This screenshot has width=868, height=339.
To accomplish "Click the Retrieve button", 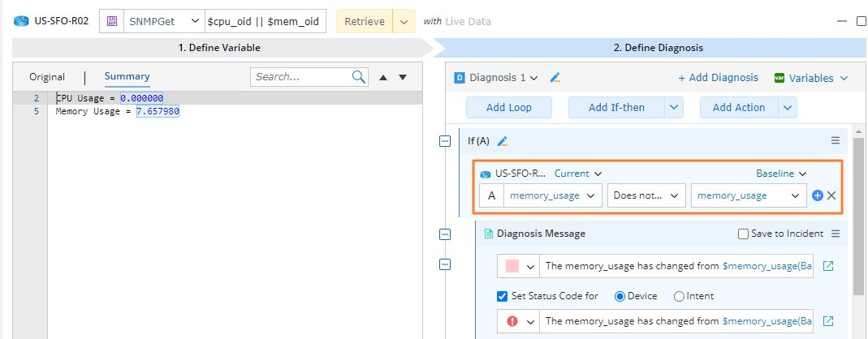I will point(365,21).
